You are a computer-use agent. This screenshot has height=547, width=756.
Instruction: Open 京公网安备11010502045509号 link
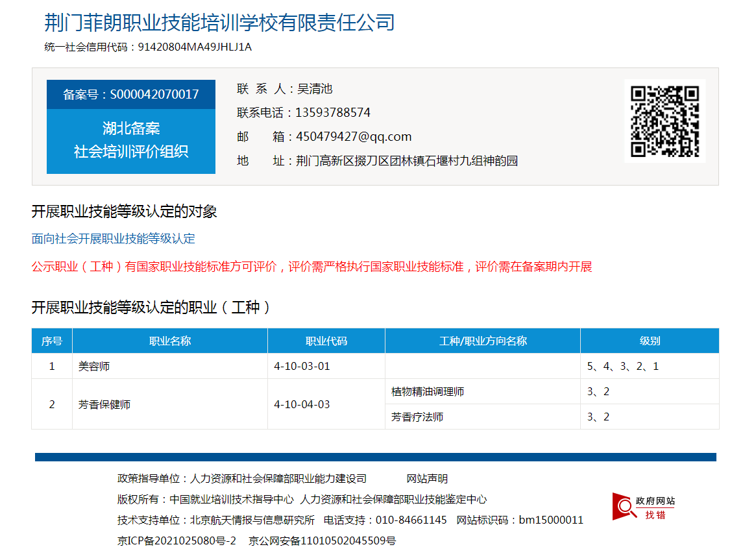pyautogui.click(x=322, y=541)
